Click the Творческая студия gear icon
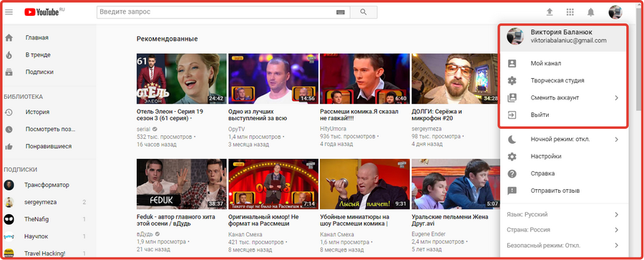Image resolution: width=644 pixels, height=260 pixels. tap(512, 81)
